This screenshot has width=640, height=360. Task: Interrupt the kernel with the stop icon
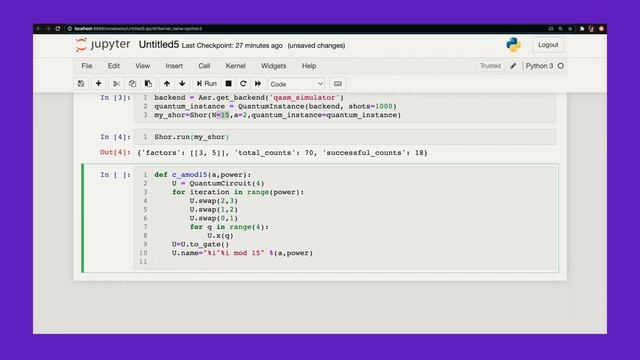point(229,84)
